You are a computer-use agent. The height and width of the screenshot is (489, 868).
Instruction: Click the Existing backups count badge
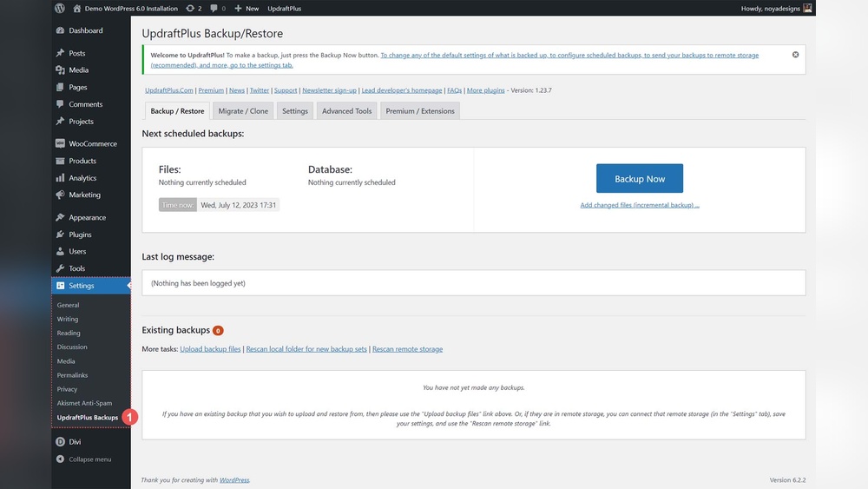point(218,331)
